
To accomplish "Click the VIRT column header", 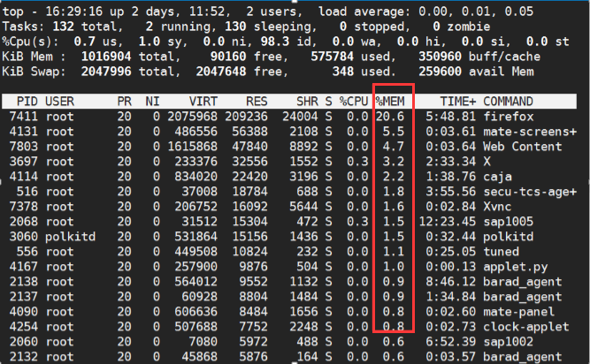I will pyautogui.click(x=203, y=102).
